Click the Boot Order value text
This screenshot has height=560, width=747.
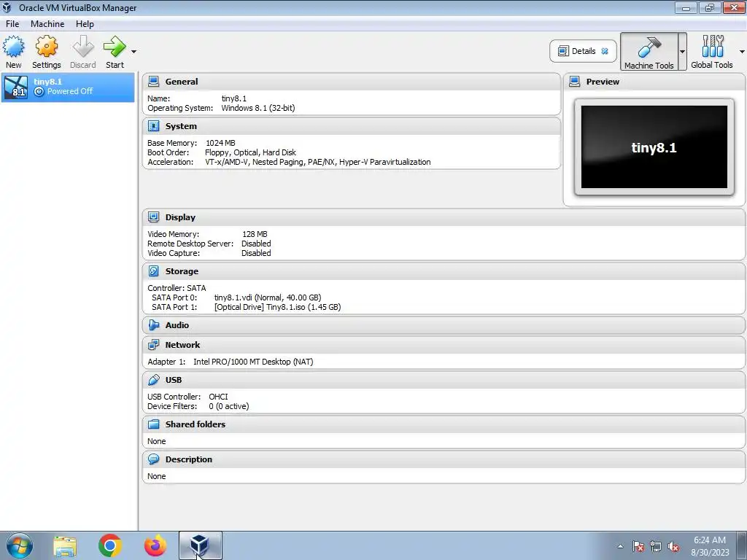(x=251, y=152)
